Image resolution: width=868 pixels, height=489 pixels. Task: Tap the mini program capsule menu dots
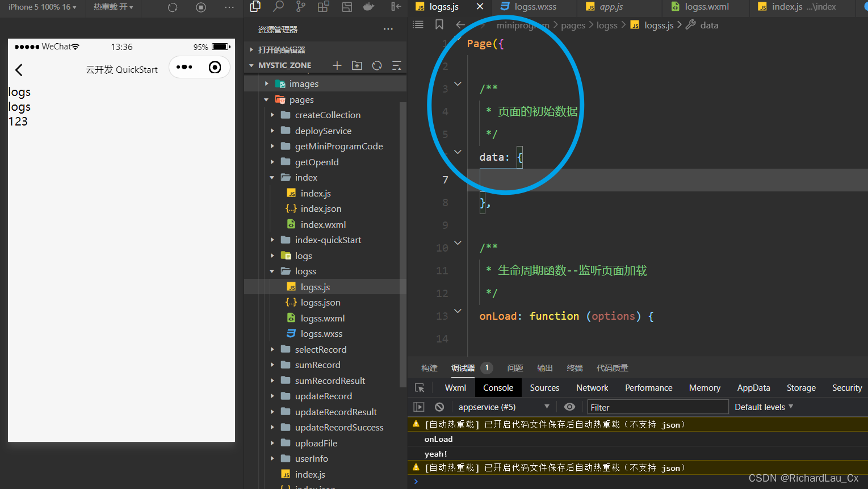coord(184,67)
